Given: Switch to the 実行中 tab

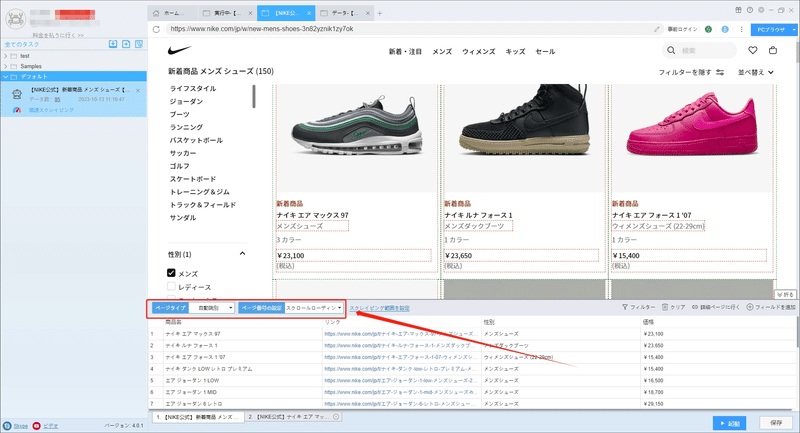Looking at the screenshot, I should coord(227,13).
